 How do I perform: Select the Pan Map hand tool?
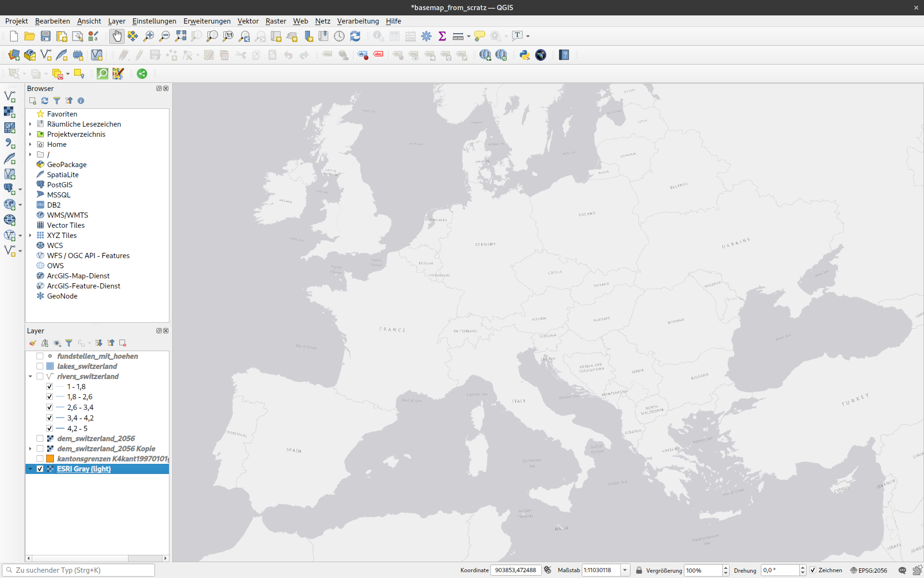point(117,36)
